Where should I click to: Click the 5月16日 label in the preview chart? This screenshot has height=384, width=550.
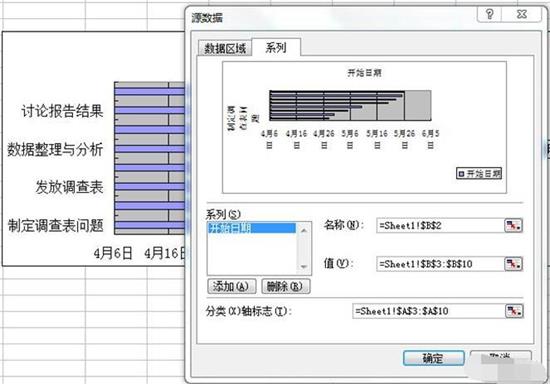coord(377,139)
